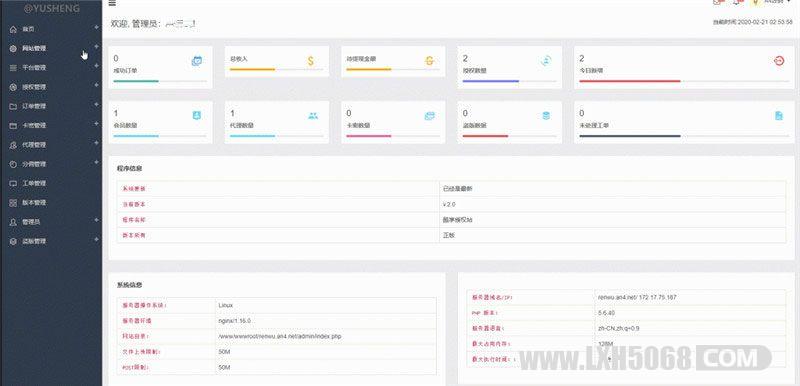Click the nginx/1.16.0 server value
Image resolution: width=800 pixels, height=386 pixels.
tap(235, 321)
